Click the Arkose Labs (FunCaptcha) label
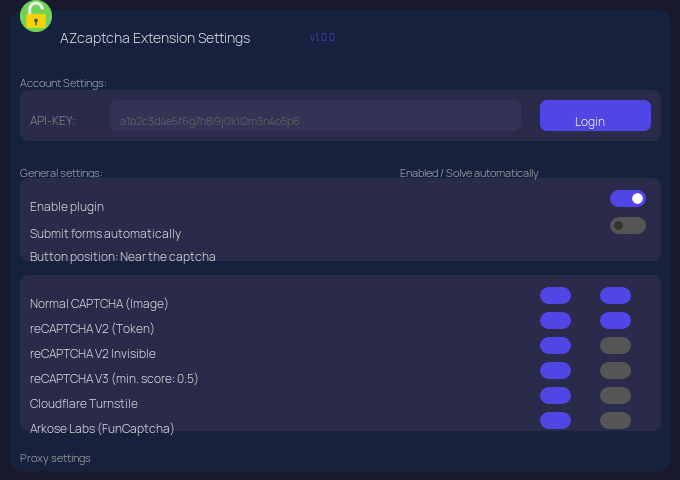 (x=102, y=428)
